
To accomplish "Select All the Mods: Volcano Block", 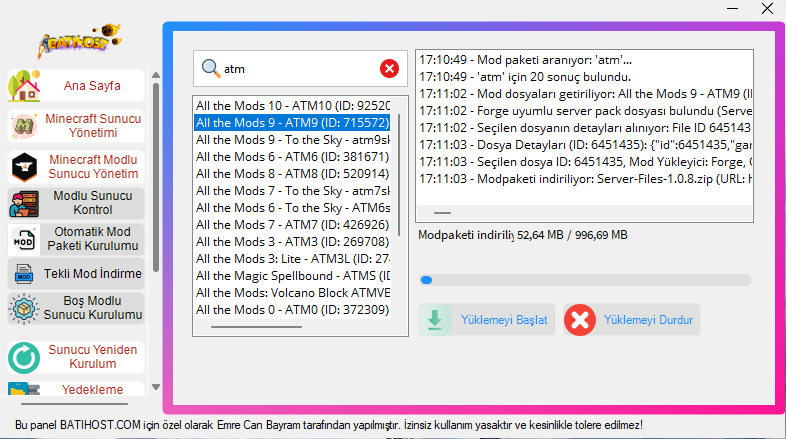I will click(x=292, y=293).
